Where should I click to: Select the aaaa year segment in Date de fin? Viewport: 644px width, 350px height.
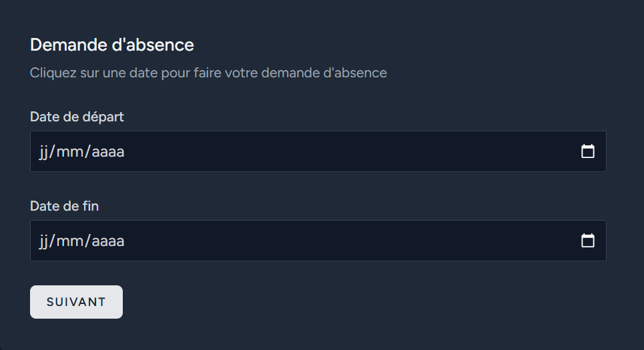click(107, 242)
